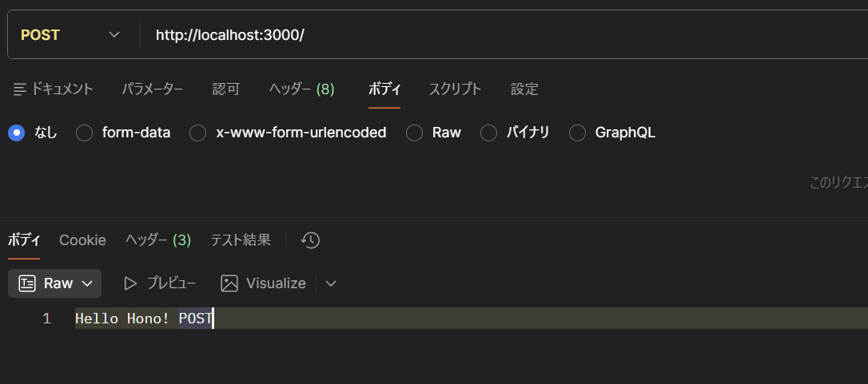The width and height of the screenshot is (868, 384).
Task: Select the なし body radio button
Action: tap(16, 133)
